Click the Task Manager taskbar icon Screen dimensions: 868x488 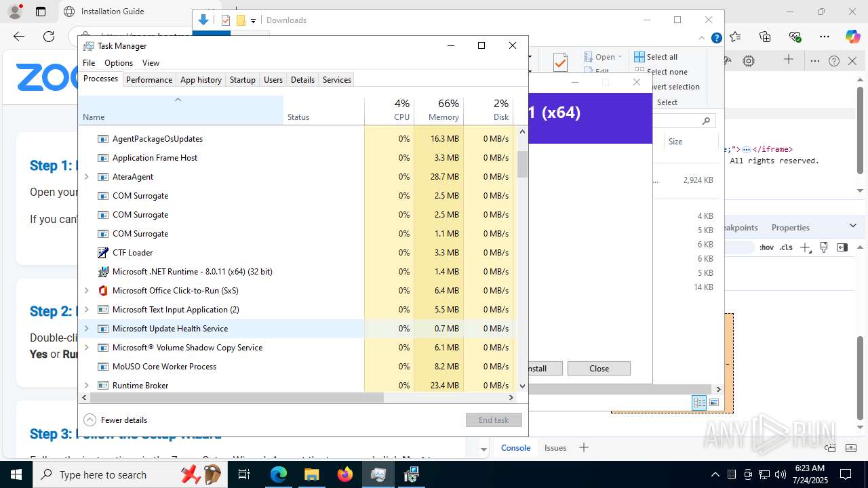(x=378, y=474)
